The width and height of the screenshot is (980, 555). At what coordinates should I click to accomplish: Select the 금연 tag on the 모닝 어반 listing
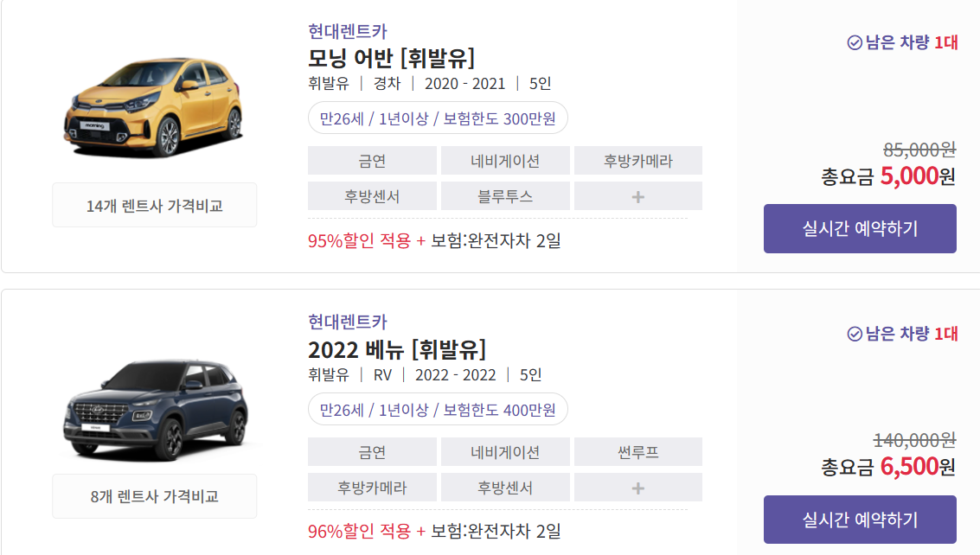(372, 160)
